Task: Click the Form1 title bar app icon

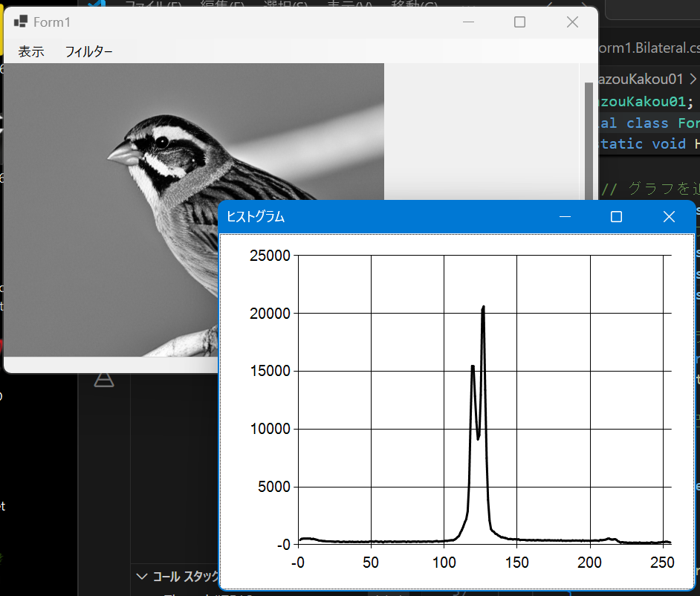Action: pos(21,22)
